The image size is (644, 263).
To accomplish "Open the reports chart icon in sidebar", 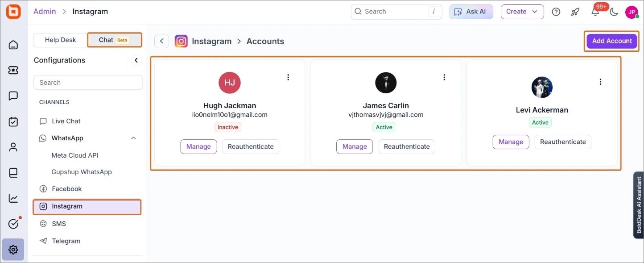I will click(13, 198).
